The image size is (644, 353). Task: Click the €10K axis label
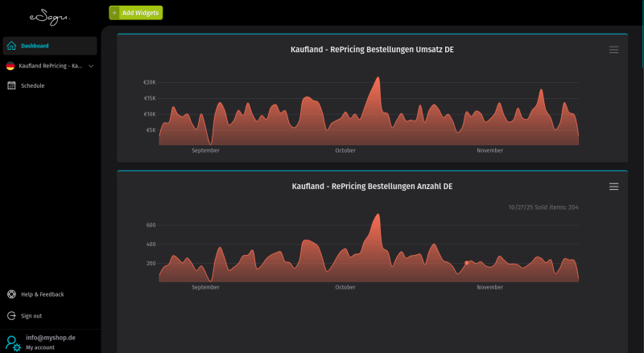(150, 114)
